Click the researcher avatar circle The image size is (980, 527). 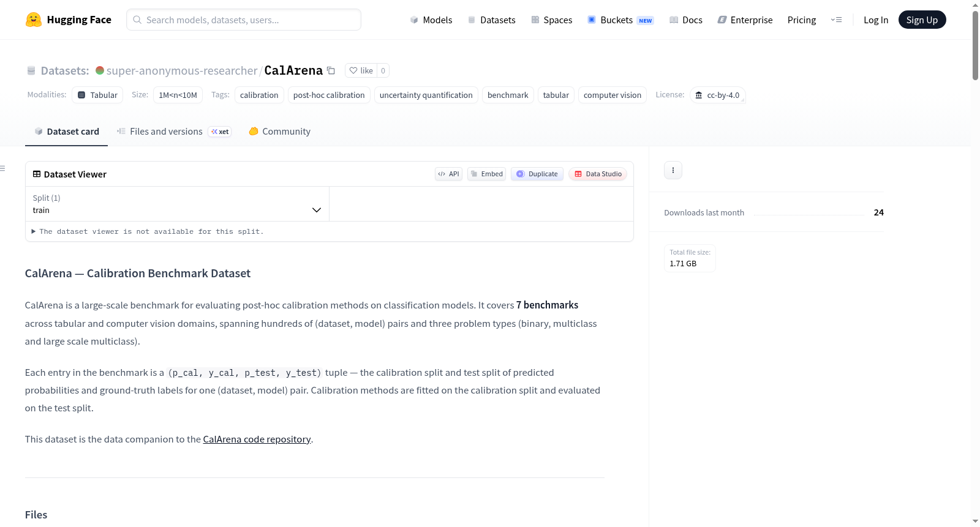[100, 70]
